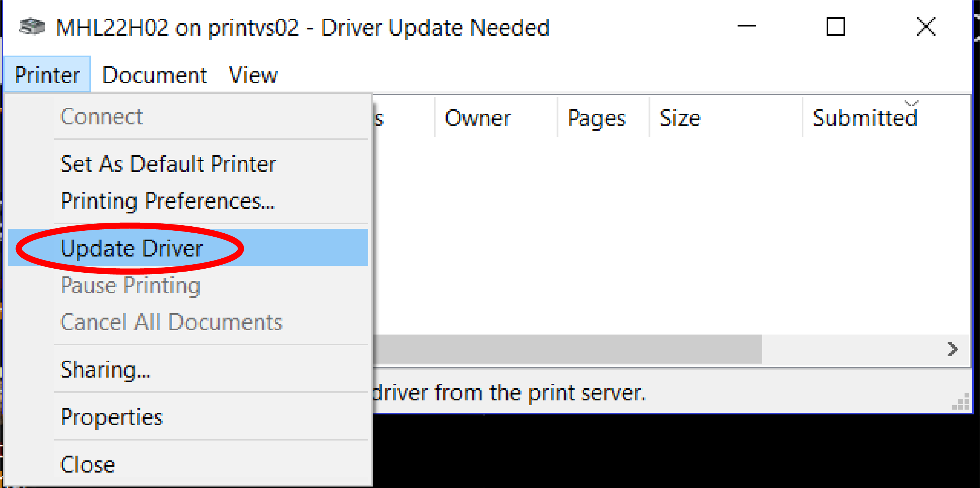Open the Printer menu

pyautogui.click(x=47, y=75)
